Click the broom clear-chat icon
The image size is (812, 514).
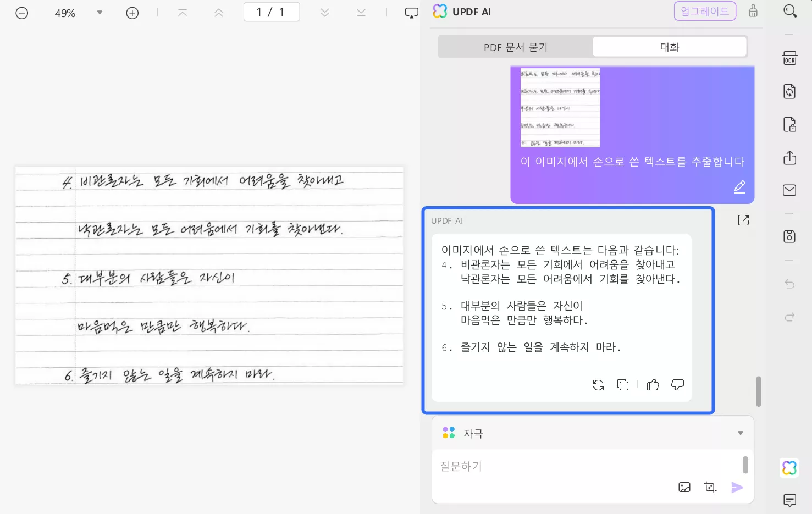pyautogui.click(x=753, y=11)
